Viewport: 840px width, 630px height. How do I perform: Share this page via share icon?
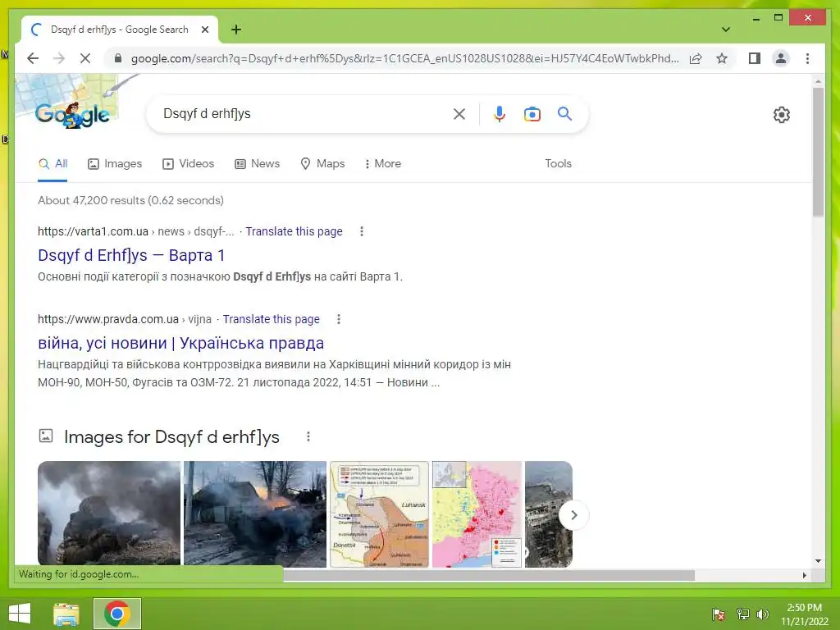[x=696, y=58]
